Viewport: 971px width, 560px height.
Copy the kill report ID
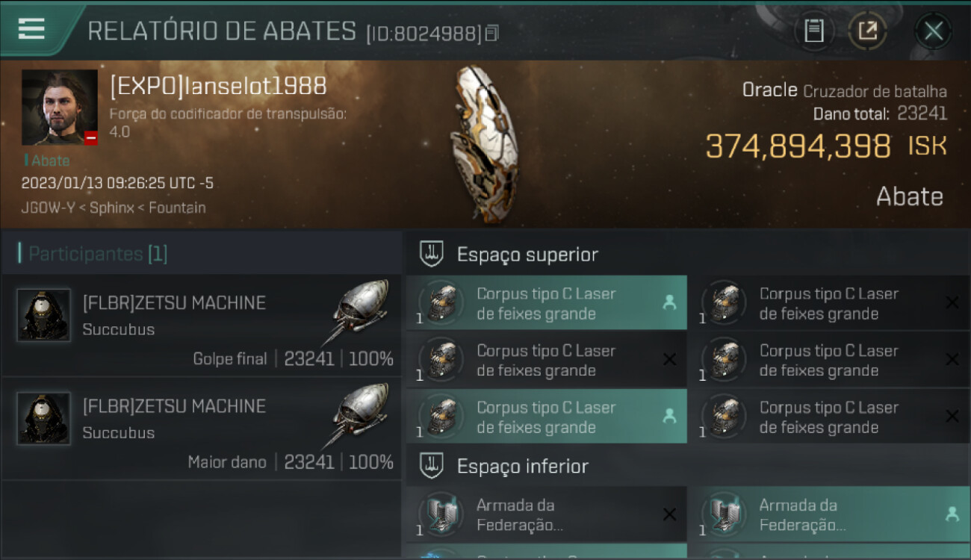coord(491,33)
